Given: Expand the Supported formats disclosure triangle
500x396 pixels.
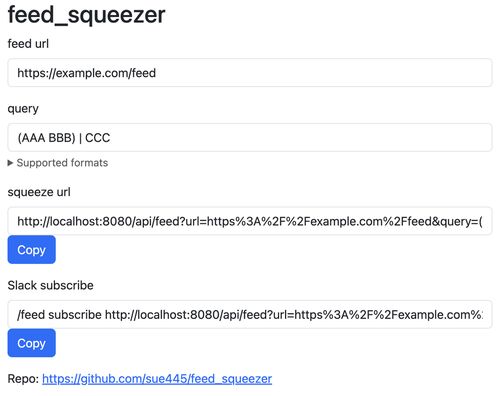Looking at the screenshot, I should tap(10, 163).
